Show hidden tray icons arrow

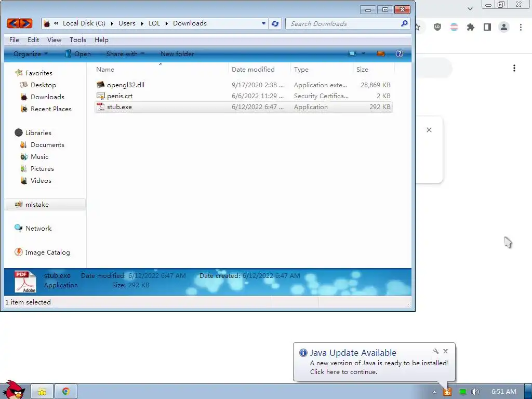pos(434,392)
